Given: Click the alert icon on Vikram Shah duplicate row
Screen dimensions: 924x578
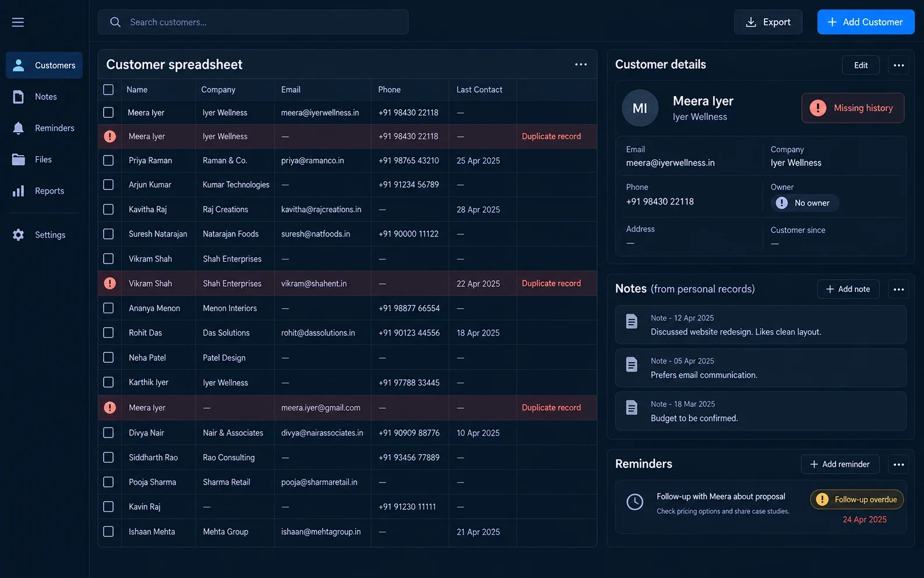Looking at the screenshot, I should [x=110, y=283].
